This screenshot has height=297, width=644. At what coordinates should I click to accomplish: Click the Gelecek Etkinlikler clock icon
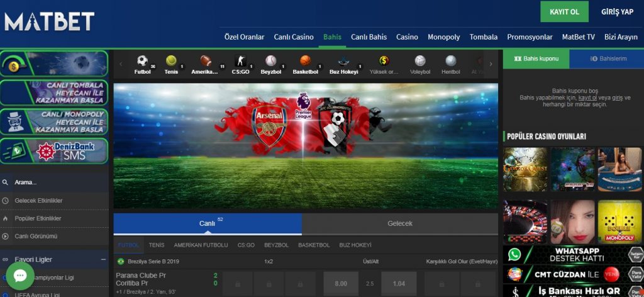5,201
